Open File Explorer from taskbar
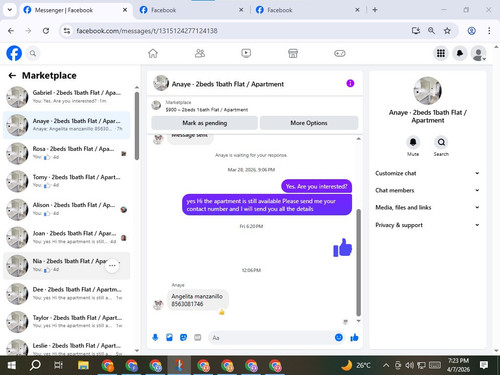The height and width of the screenshot is (375, 500). pos(83,366)
